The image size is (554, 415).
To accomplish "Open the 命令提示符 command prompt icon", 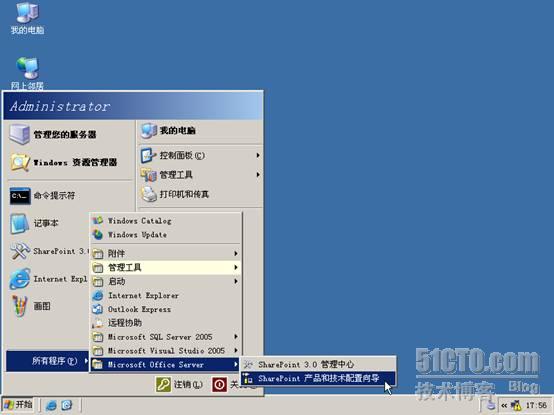I will tap(20, 196).
